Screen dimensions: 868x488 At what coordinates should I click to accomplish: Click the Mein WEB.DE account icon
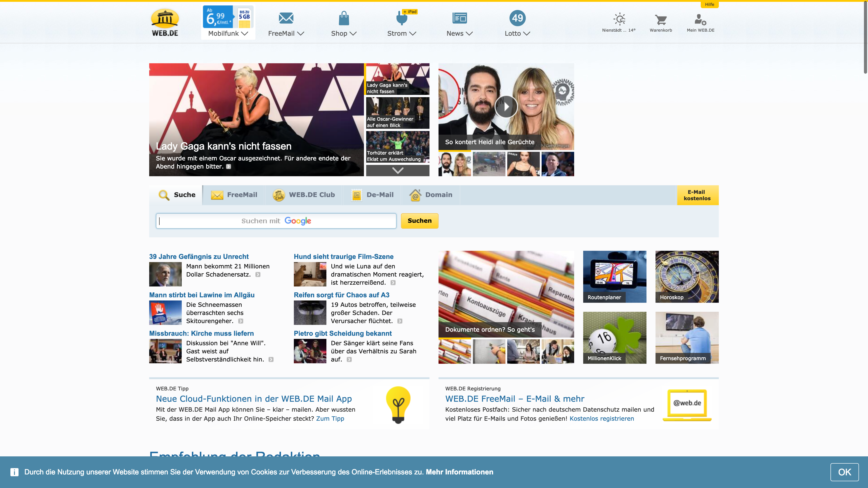700,19
